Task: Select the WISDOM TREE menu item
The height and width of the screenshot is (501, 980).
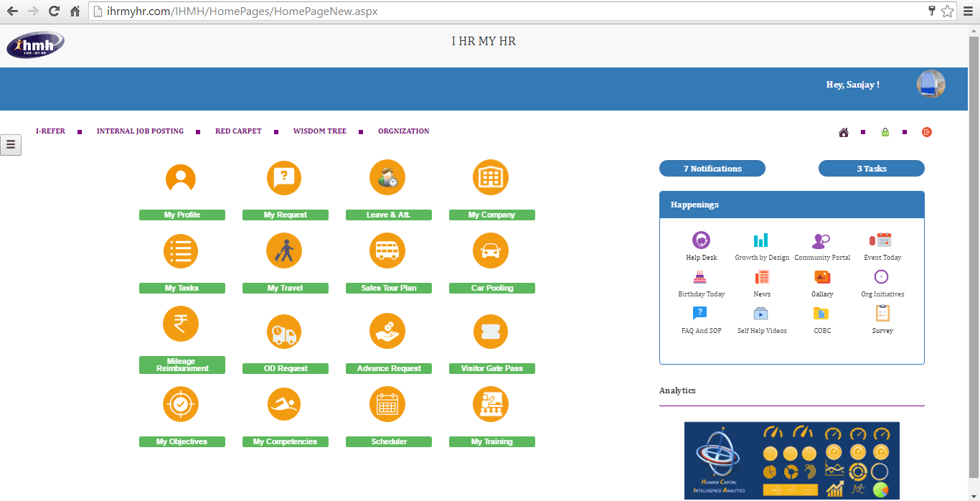Action: (319, 131)
